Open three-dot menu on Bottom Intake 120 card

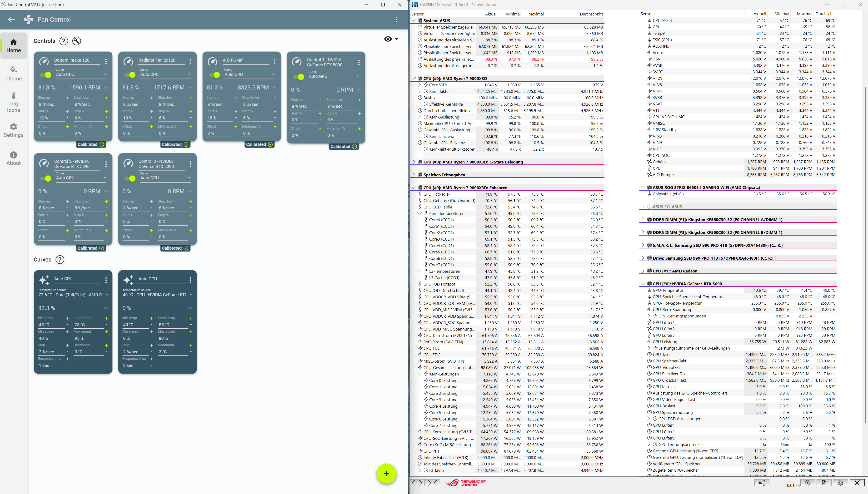click(x=106, y=61)
